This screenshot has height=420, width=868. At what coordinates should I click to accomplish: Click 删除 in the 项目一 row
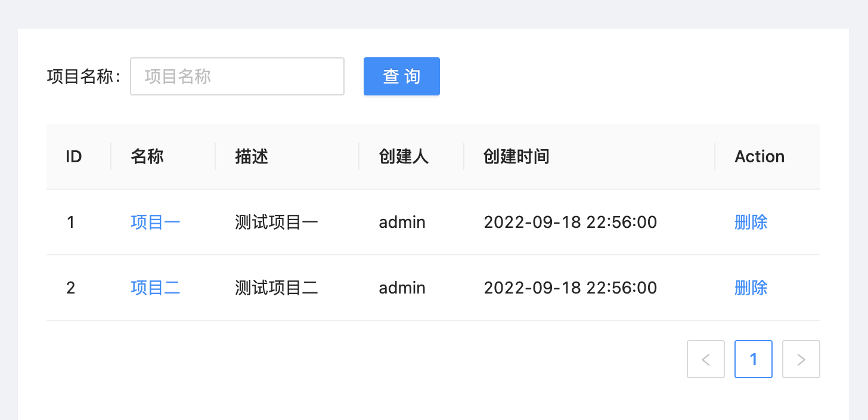pyautogui.click(x=751, y=223)
